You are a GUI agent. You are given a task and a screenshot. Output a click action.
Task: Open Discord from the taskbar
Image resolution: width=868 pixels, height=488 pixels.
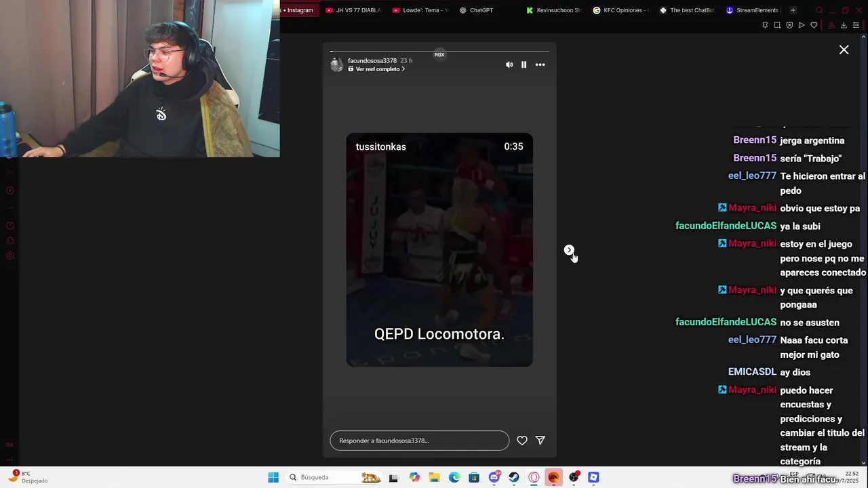pyautogui.click(x=494, y=477)
